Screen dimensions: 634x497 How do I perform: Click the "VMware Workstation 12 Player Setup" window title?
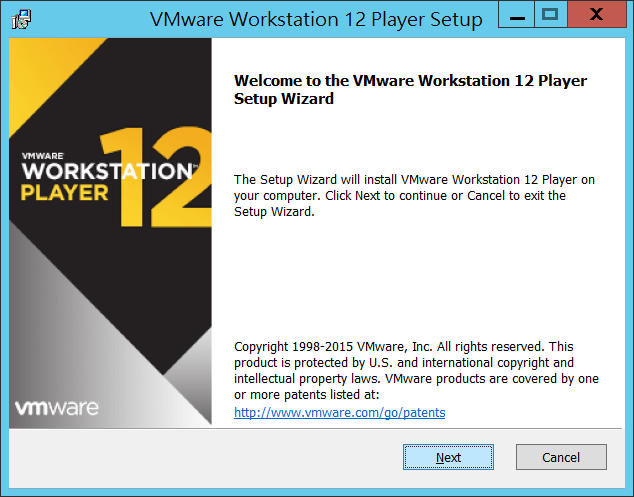(x=316, y=19)
